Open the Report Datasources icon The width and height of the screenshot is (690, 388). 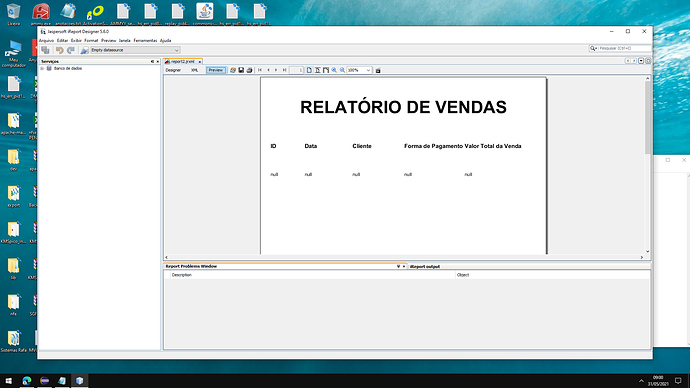tap(84, 50)
